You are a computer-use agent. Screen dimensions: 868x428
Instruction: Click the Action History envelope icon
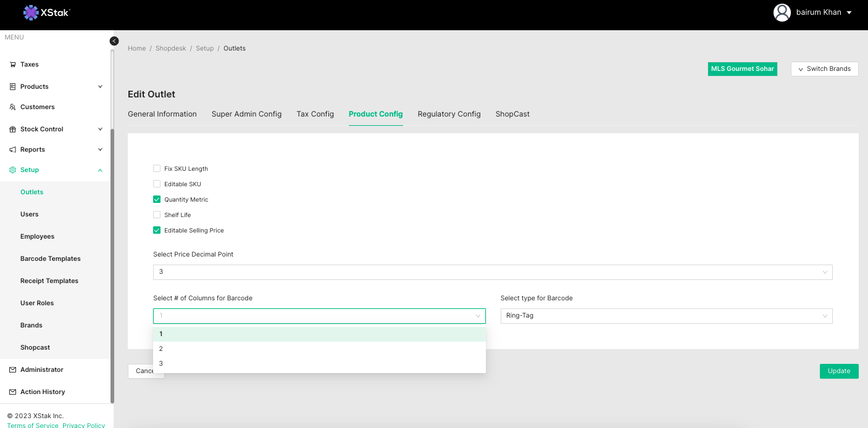[x=13, y=392]
